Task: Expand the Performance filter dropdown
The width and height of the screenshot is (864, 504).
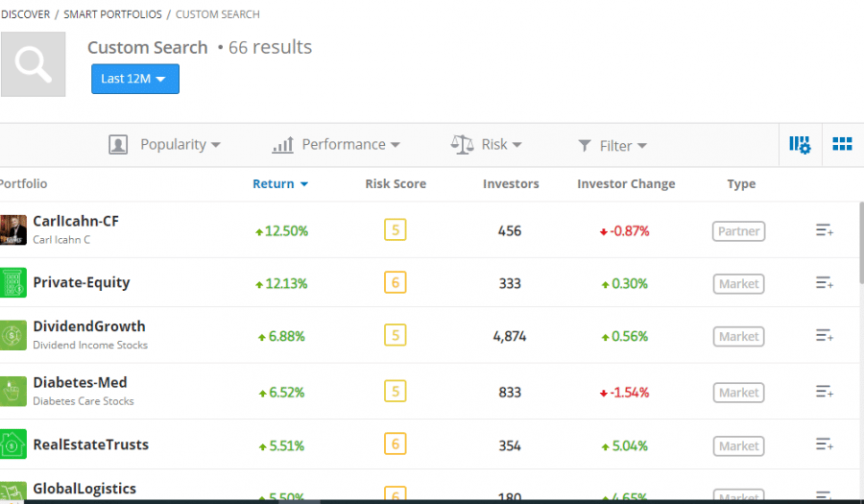Action: (335, 145)
